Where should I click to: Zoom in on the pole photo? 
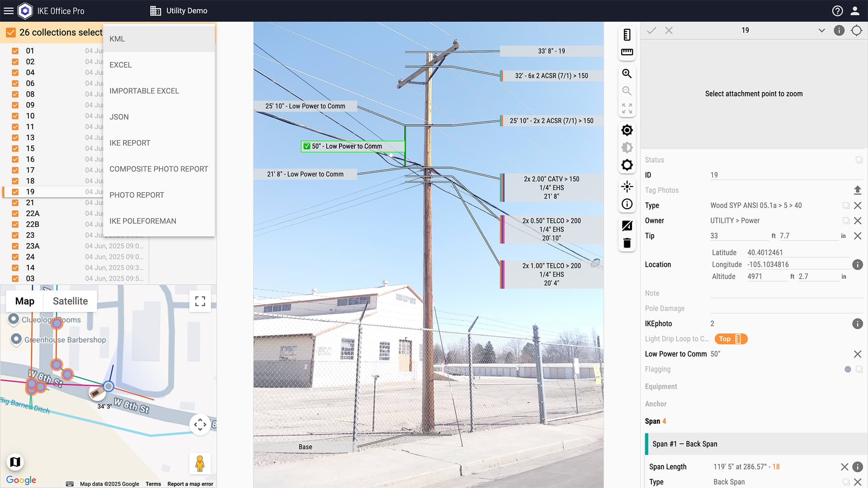[627, 74]
